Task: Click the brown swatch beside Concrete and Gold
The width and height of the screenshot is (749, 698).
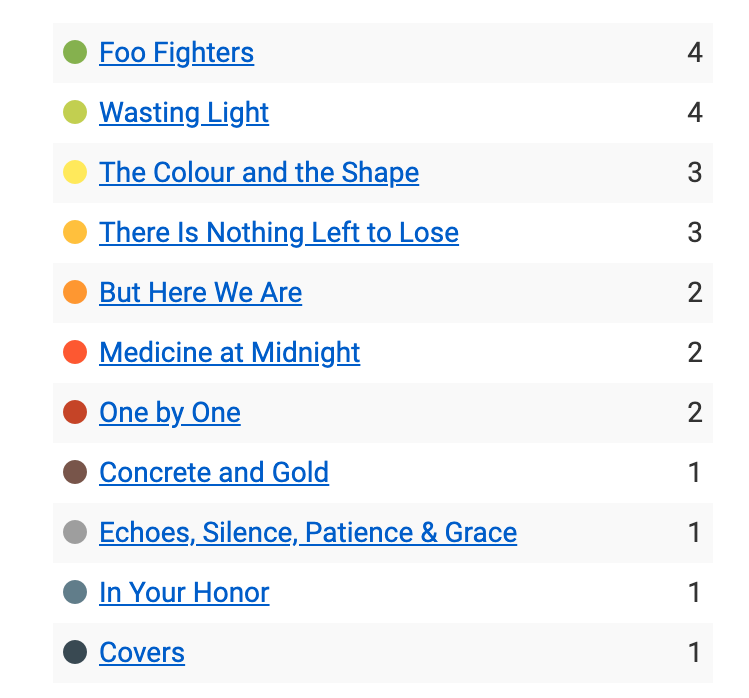Action: [75, 472]
